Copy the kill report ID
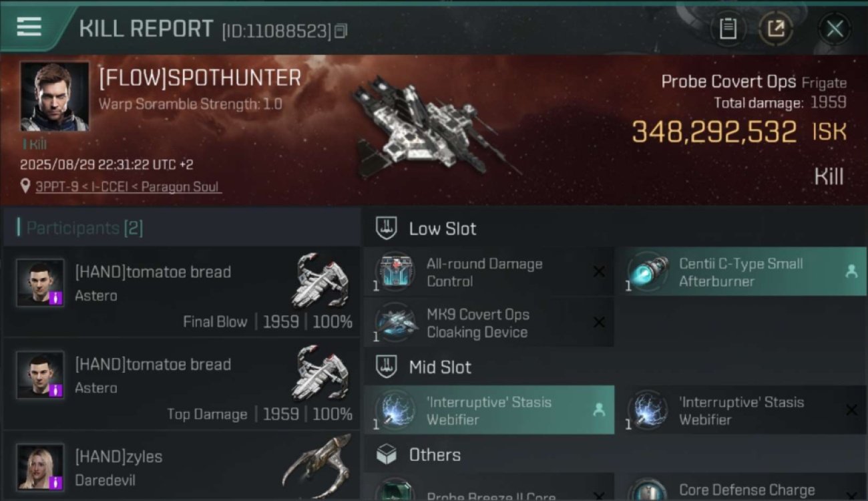Screen dimensions: 868x501 point(341,31)
